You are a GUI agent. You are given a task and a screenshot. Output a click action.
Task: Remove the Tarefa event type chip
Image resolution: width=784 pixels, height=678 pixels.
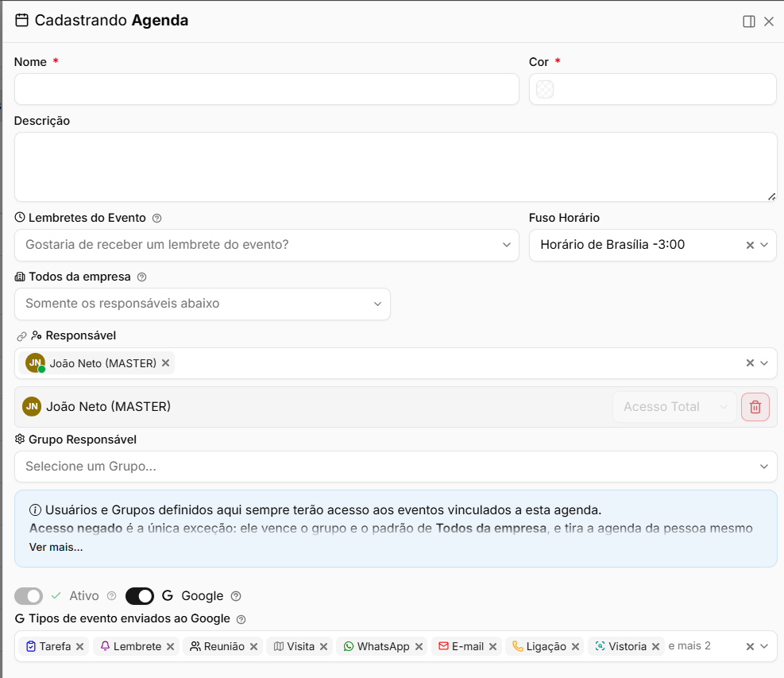(80, 646)
